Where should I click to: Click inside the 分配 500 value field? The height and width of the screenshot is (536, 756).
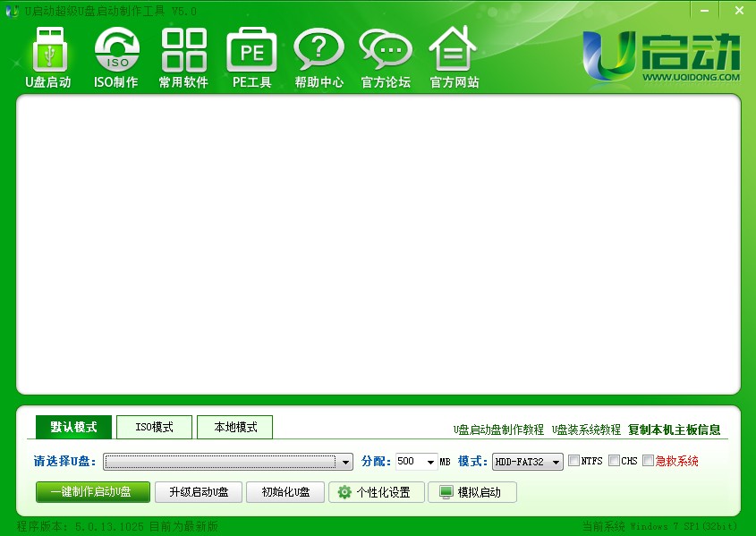410,462
